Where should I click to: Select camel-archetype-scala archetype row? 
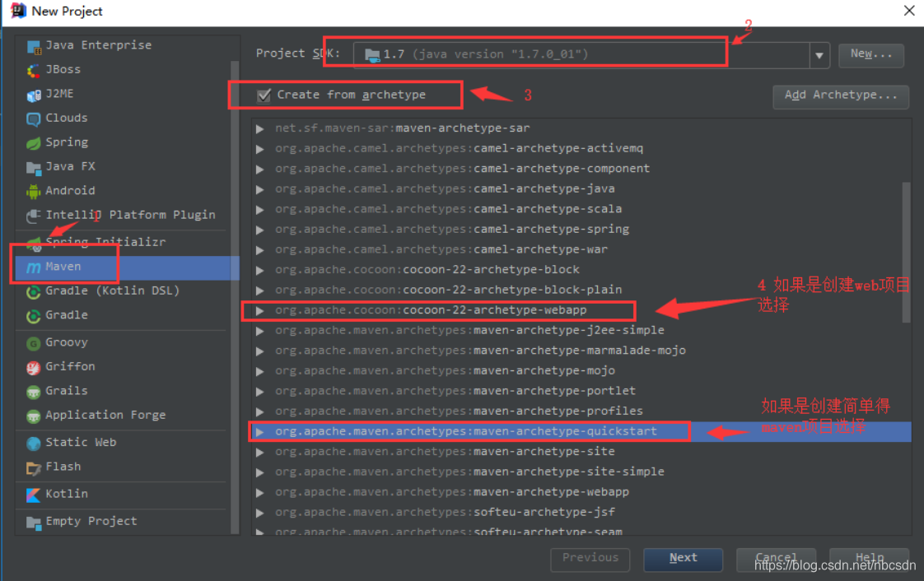(x=581, y=210)
